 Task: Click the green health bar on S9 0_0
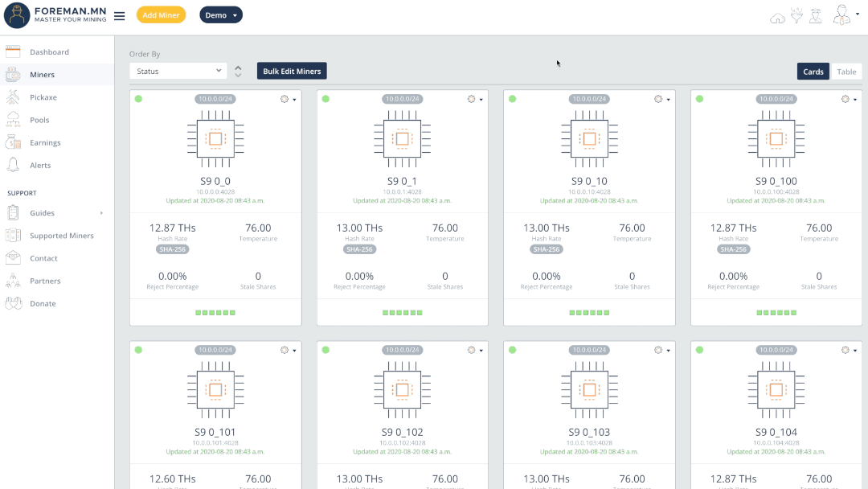pos(215,313)
